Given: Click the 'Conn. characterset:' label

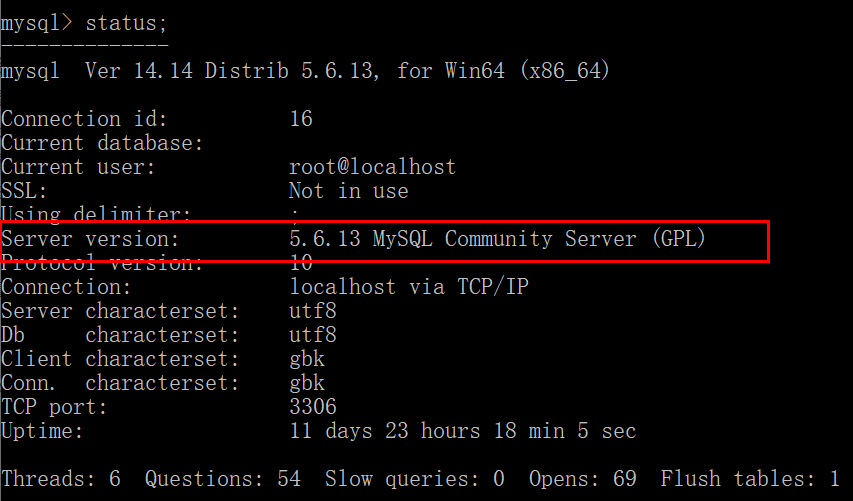Looking at the screenshot, I should [x=120, y=382].
